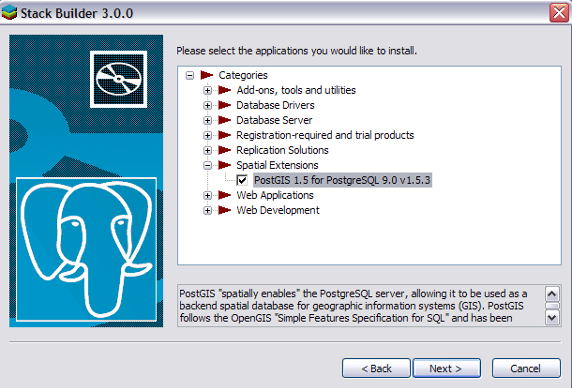This screenshot has width=572, height=388.
Task: Select the Web Applications label
Action: (x=275, y=195)
